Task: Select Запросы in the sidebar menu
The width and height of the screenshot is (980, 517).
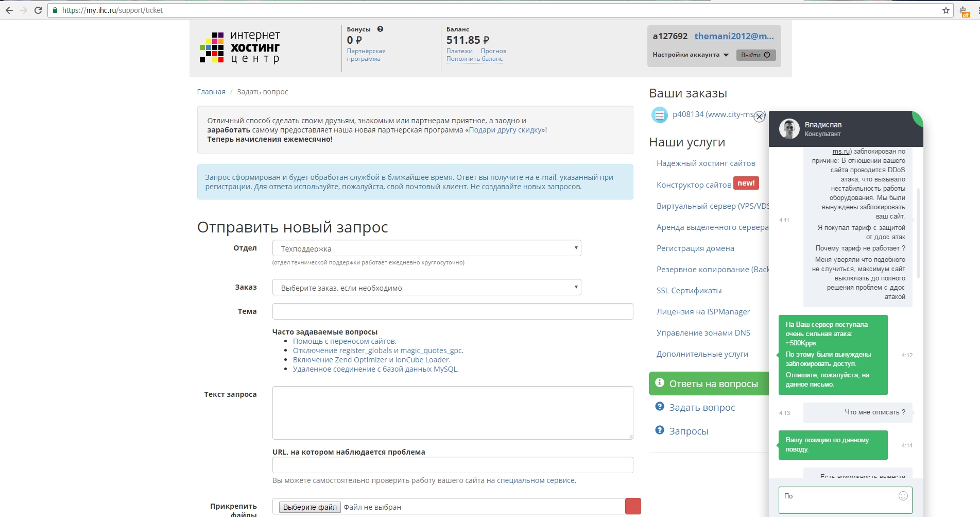Action: click(689, 431)
